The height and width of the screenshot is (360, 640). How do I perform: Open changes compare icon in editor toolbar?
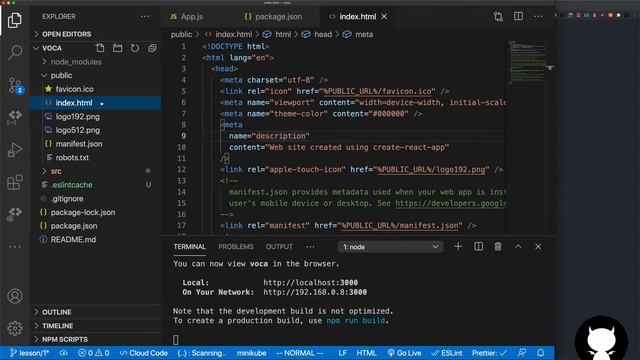[x=498, y=17]
